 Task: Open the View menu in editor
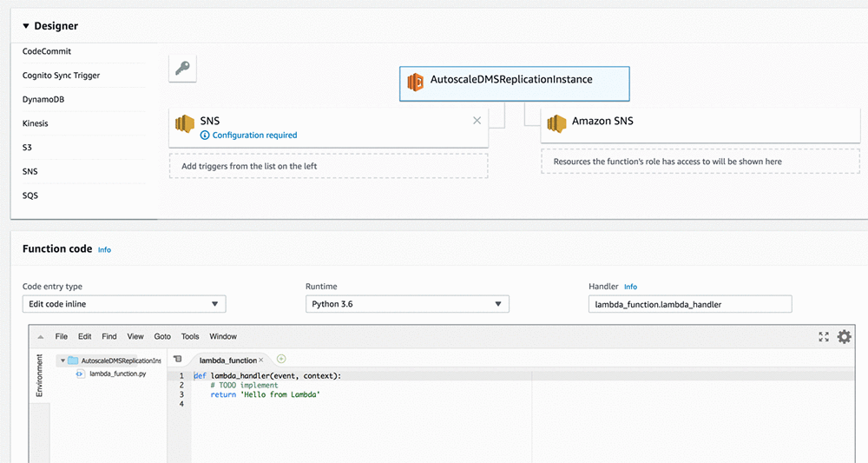pyautogui.click(x=135, y=336)
